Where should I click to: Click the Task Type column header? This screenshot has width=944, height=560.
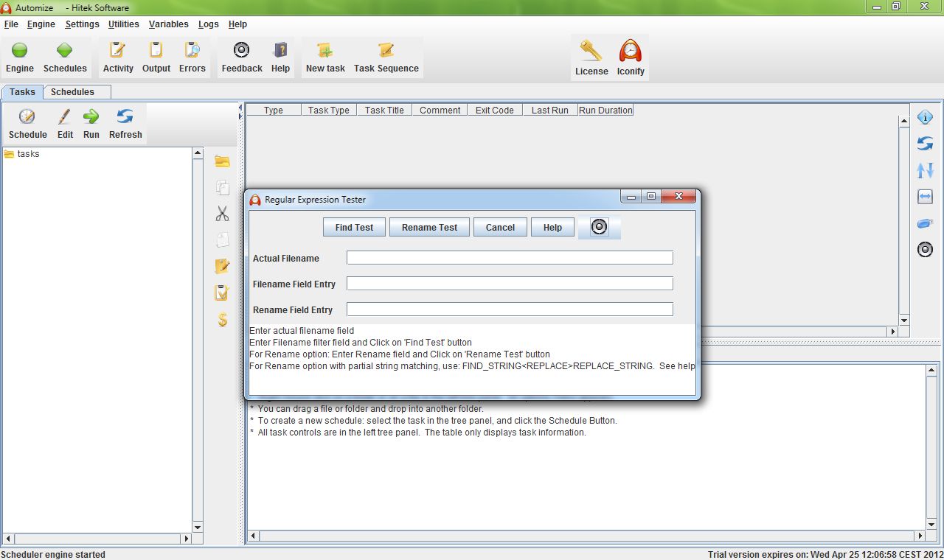tap(329, 111)
